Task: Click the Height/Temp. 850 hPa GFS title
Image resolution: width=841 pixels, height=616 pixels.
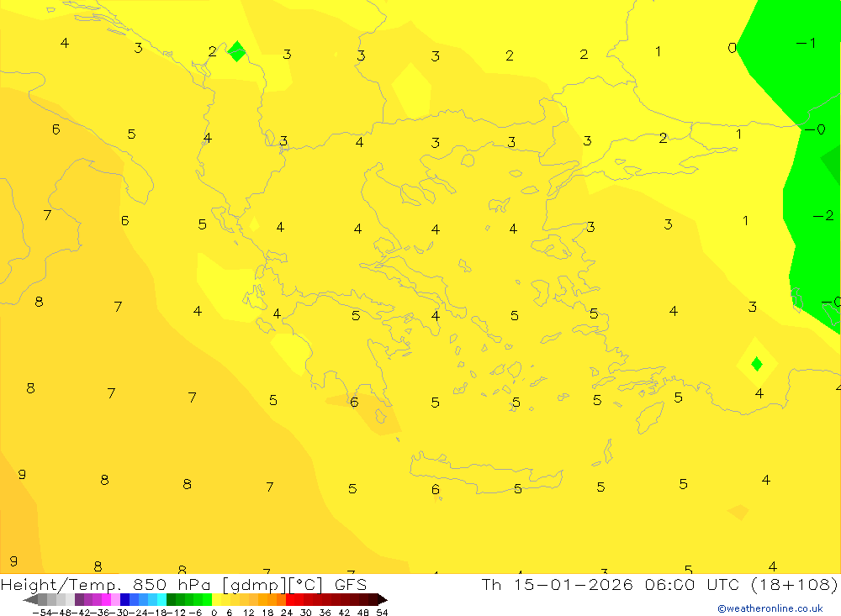Action: click(x=183, y=584)
